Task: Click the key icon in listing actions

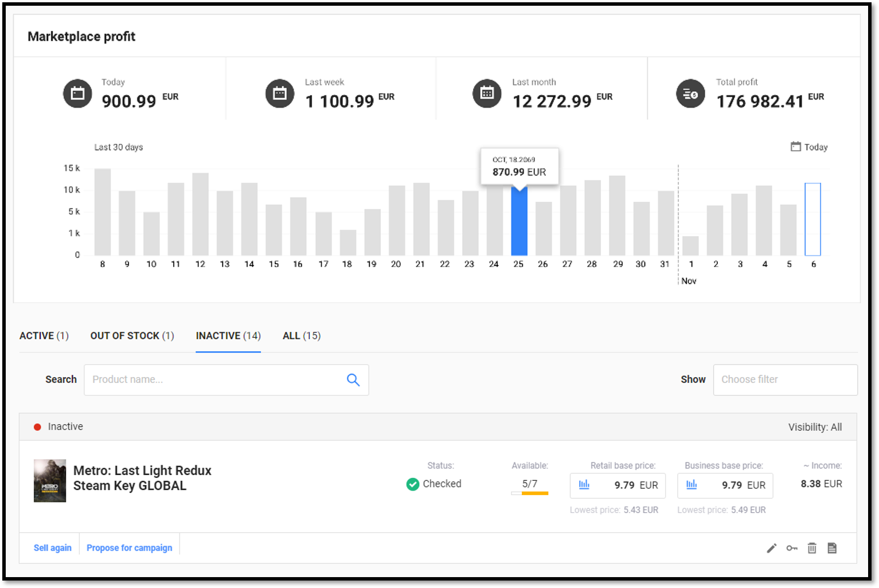Action: coord(792,548)
